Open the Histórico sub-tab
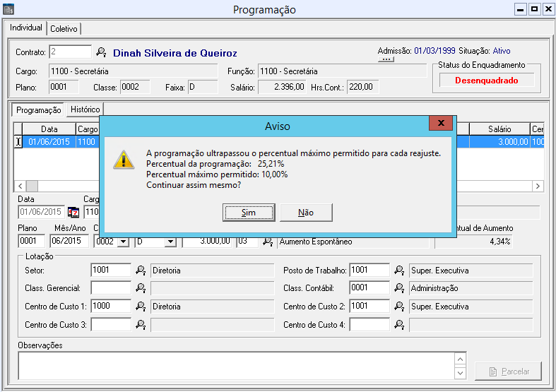The width and height of the screenshot is (556, 392). (85, 109)
